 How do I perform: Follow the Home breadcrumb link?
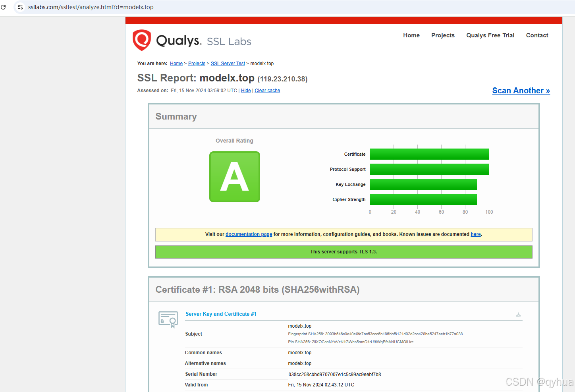click(176, 64)
